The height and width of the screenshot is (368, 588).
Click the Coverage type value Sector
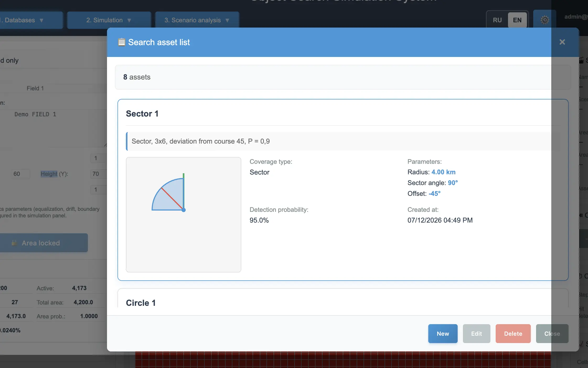point(259,172)
